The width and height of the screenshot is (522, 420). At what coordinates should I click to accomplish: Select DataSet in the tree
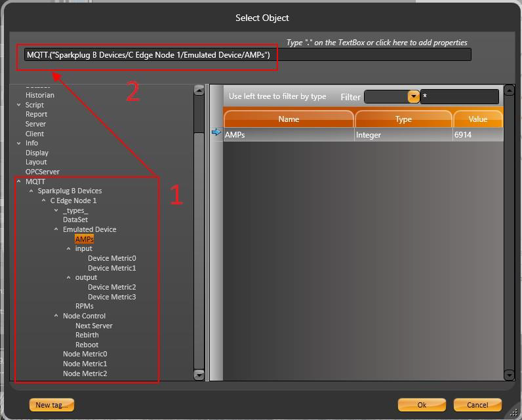coord(75,220)
